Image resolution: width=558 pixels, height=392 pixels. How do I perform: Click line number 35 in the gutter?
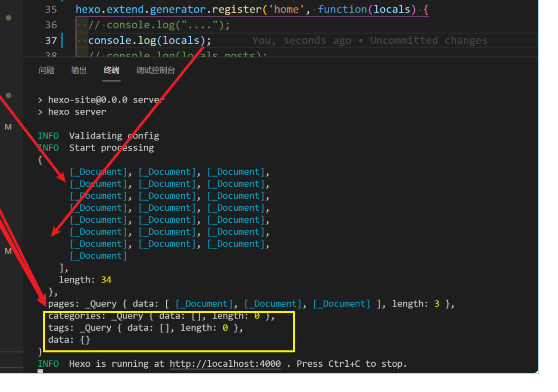(x=51, y=9)
